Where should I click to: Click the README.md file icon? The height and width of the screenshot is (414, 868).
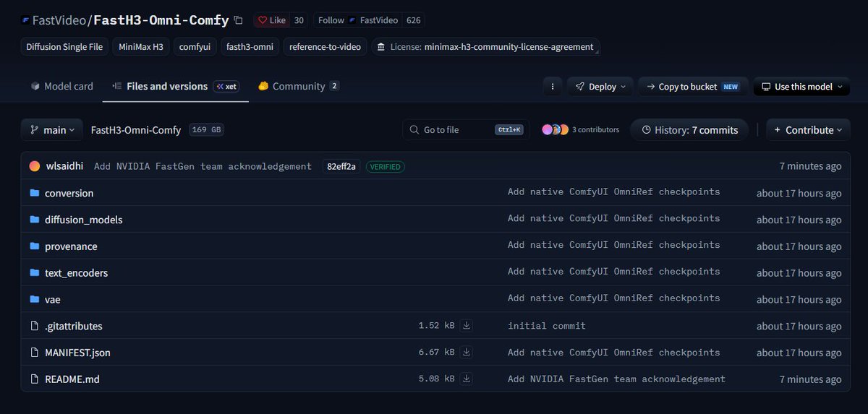point(34,379)
